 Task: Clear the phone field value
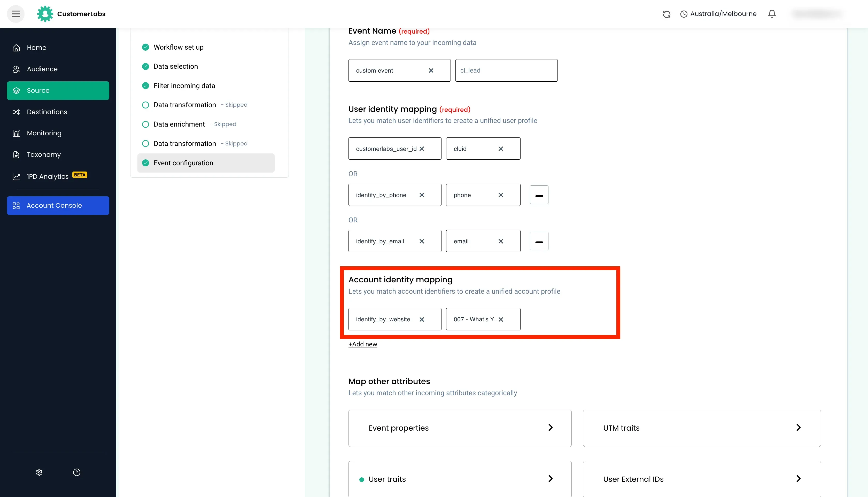501,195
